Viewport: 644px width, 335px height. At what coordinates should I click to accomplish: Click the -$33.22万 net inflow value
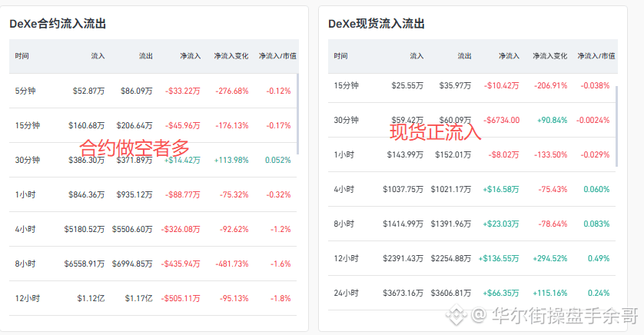click(183, 91)
